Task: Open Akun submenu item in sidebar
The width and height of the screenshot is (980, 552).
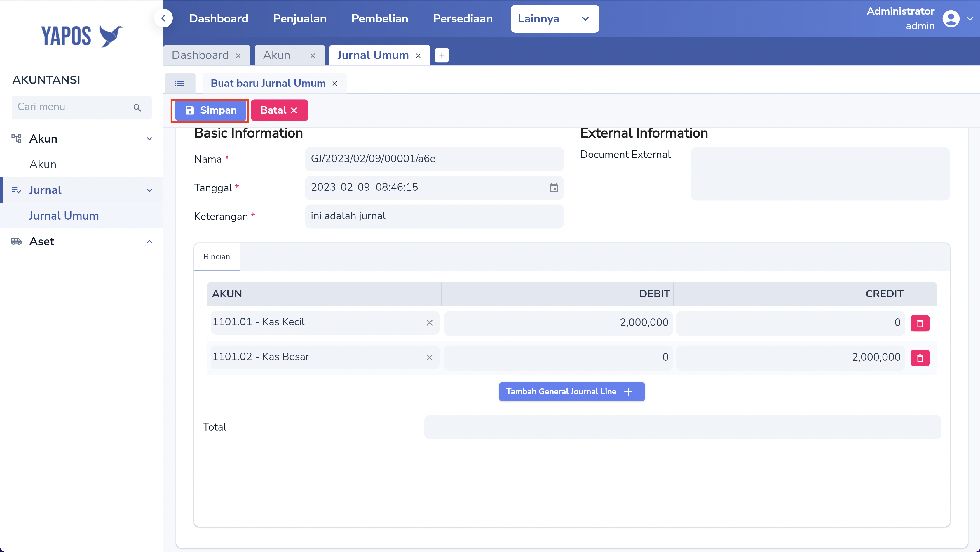Action: (43, 164)
